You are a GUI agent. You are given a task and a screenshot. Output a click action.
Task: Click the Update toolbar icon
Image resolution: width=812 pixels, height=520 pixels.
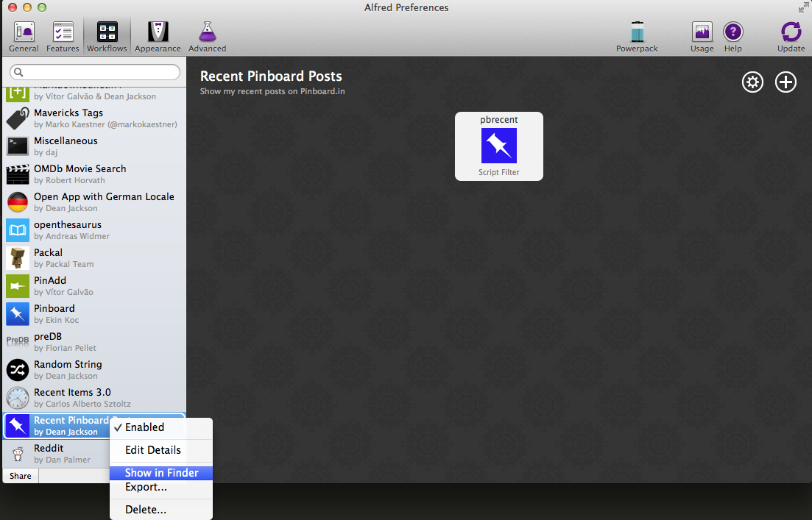pyautogui.click(x=791, y=37)
